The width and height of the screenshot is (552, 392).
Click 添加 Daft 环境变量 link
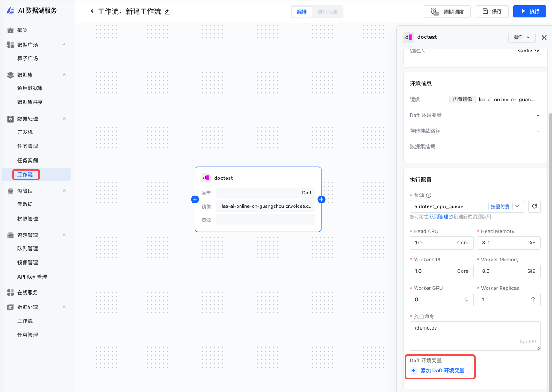[442, 371]
